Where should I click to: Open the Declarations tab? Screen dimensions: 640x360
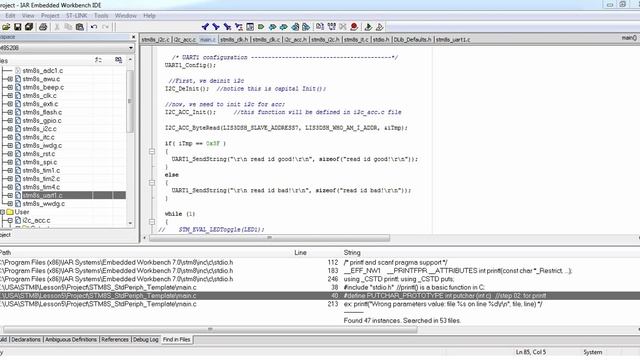point(26,340)
